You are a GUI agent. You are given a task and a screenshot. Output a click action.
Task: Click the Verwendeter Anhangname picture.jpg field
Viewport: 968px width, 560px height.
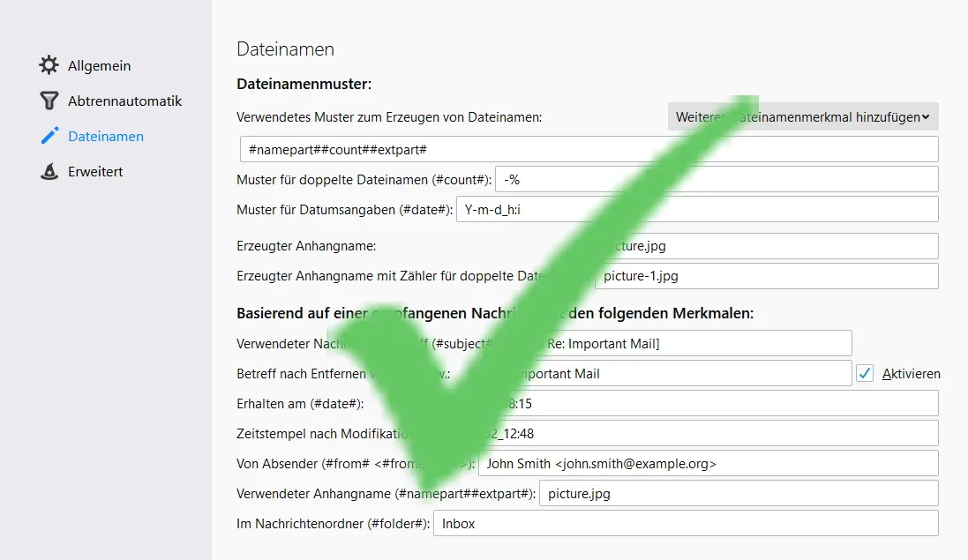[739, 493]
